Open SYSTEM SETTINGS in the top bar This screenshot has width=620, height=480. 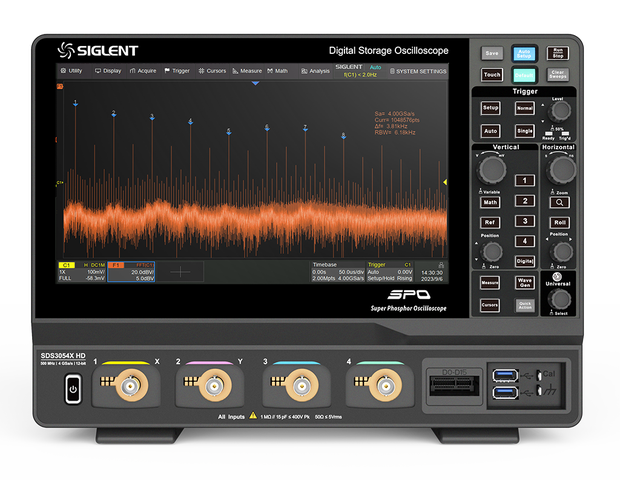[418, 71]
